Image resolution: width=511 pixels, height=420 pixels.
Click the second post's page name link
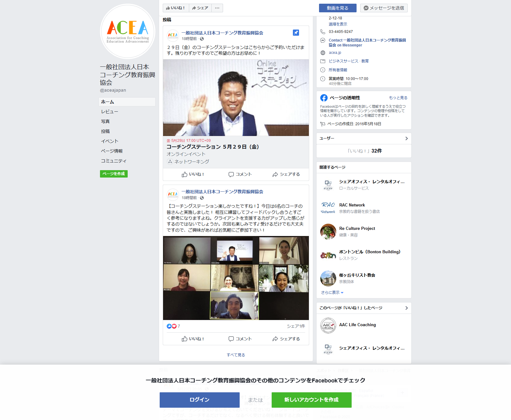[222, 192]
